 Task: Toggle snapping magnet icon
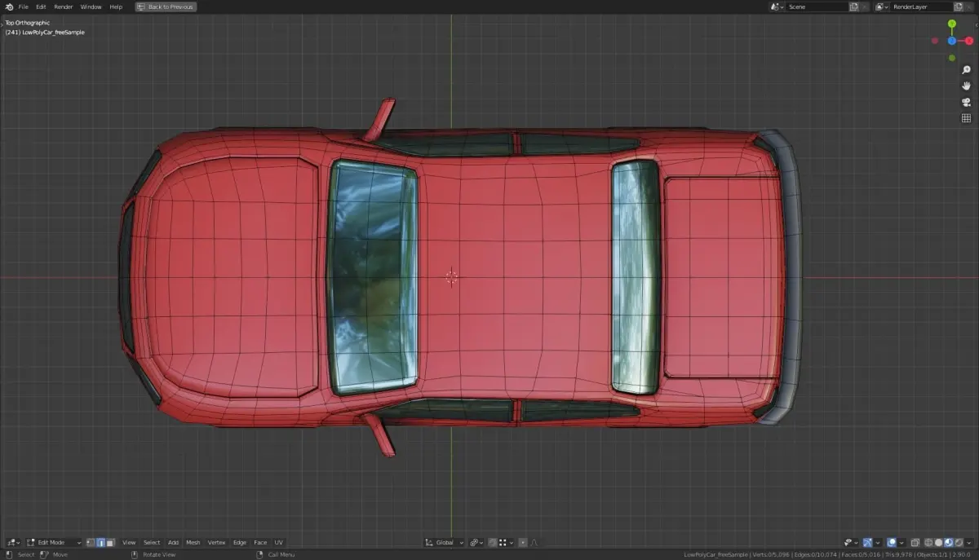(492, 542)
